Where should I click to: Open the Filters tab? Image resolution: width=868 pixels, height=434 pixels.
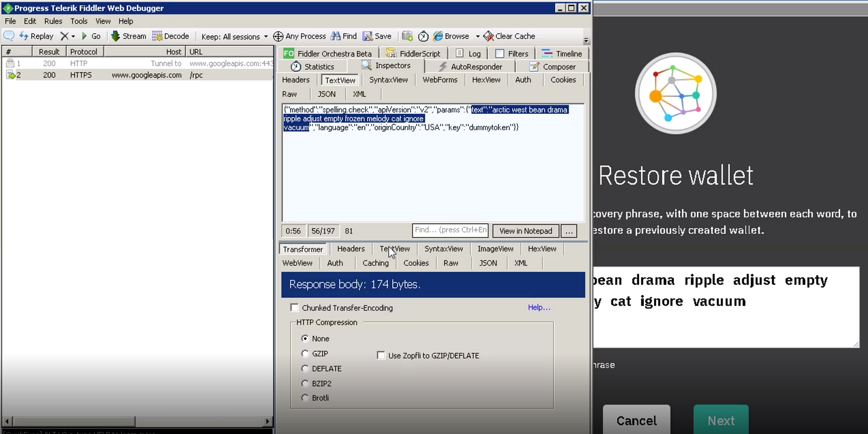(x=512, y=53)
